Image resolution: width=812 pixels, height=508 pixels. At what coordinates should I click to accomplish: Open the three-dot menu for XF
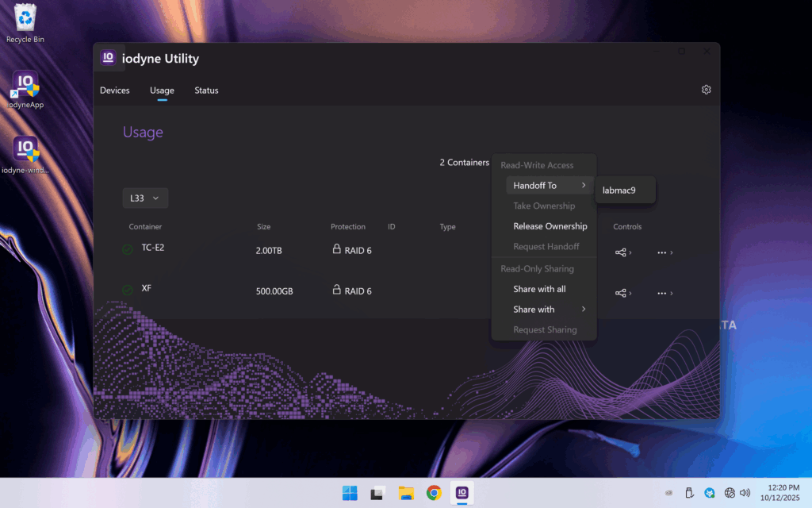coord(662,293)
